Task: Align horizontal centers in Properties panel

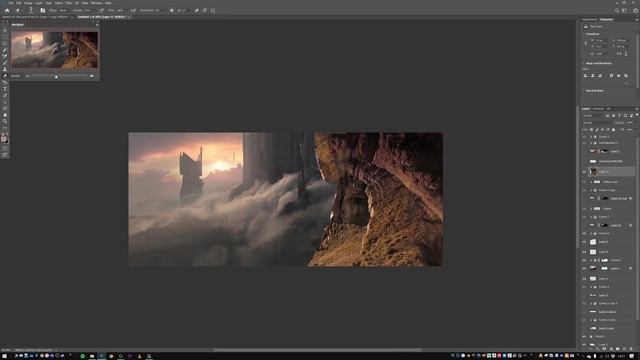Action: pyautogui.click(x=593, y=76)
